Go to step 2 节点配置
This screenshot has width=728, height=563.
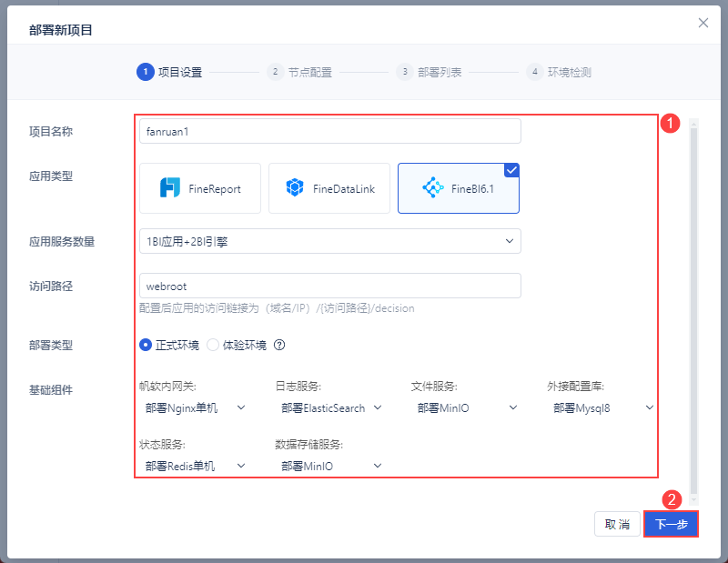click(299, 72)
